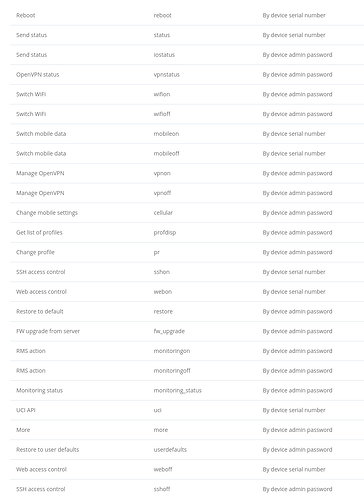Click the UCI API row
This screenshot has width=364, height=500.
click(187, 410)
